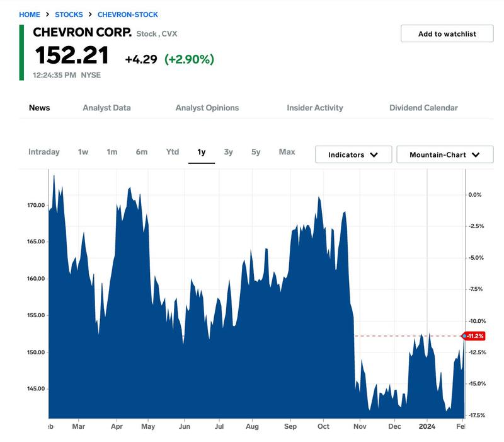Click the 12:24:35 PM timestamp

pos(54,75)
